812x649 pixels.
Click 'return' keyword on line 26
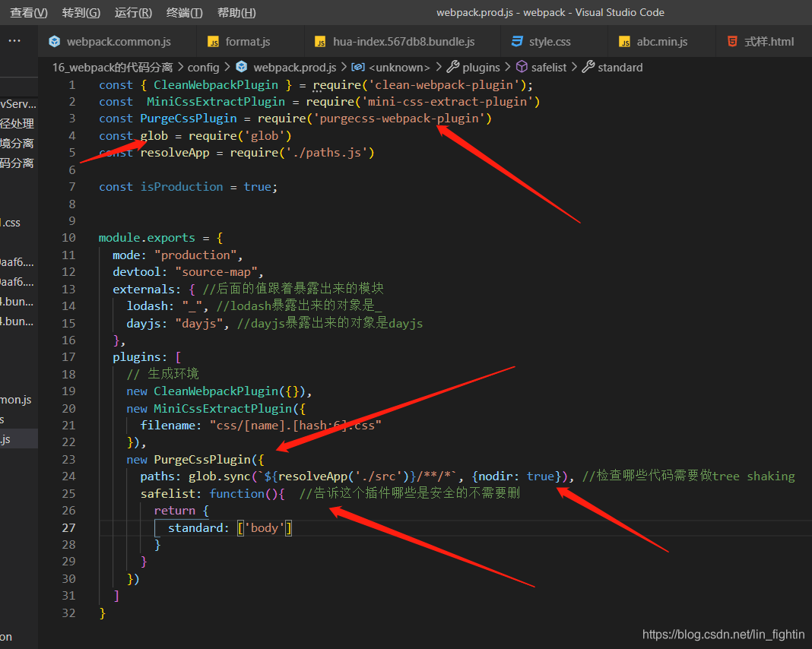(175, 511)
